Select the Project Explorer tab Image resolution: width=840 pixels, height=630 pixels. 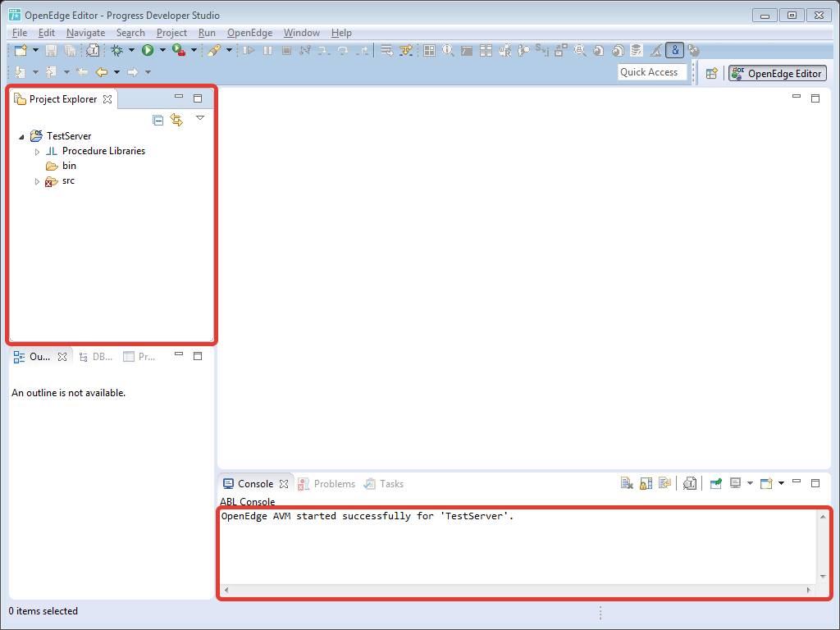63,99
